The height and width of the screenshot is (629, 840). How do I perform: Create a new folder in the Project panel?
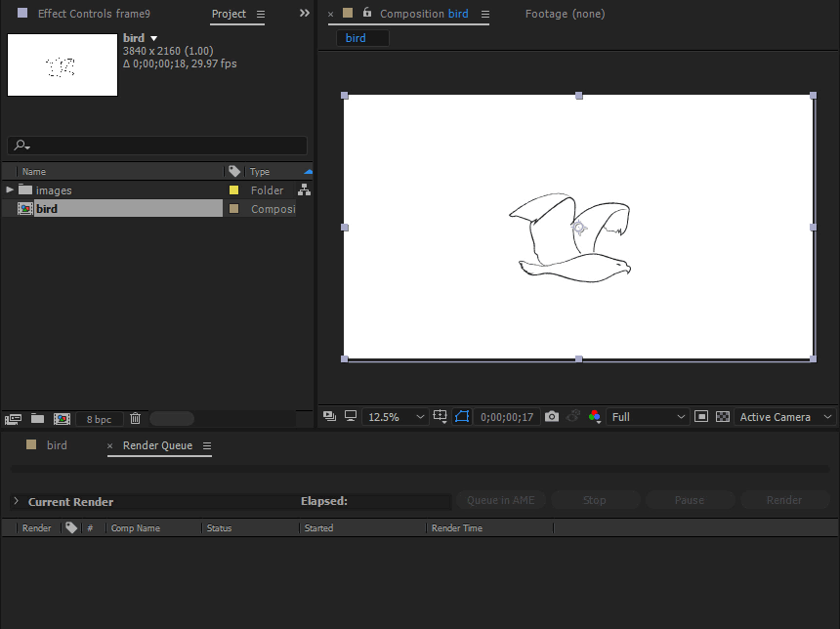click(x=37, y=417)
